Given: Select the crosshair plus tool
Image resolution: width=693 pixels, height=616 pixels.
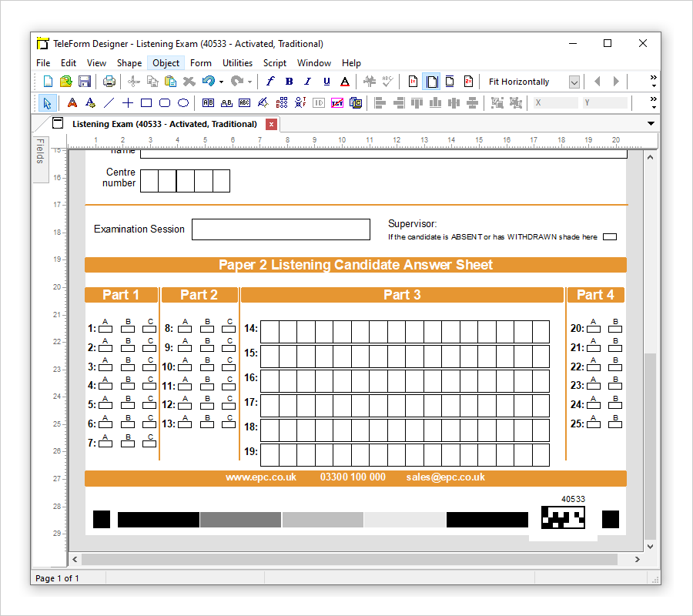Looking at the screenshot, I should pos(128,103).
